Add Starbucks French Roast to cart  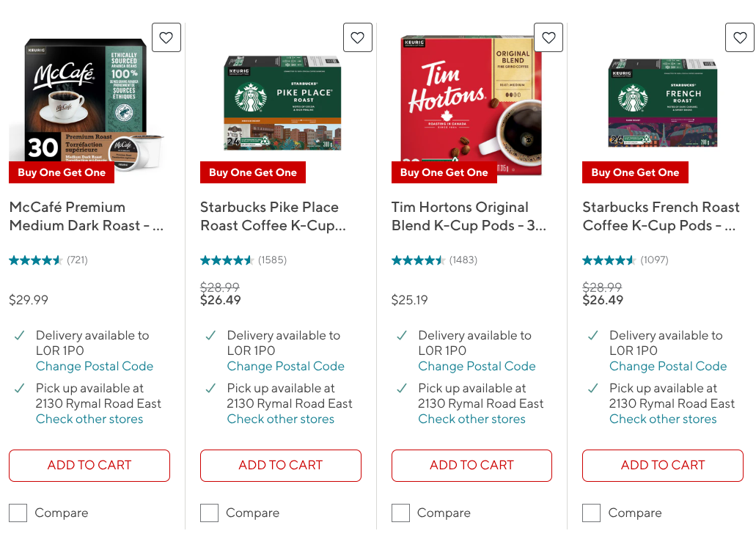(663, 466)
